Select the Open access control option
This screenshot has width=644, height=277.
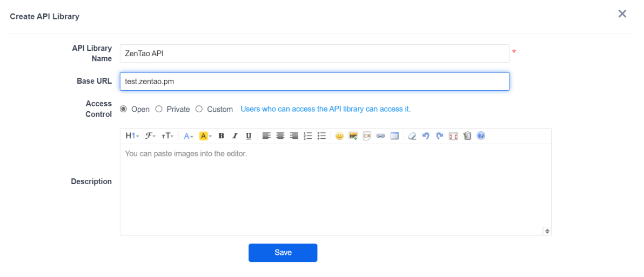click(123, 109)
